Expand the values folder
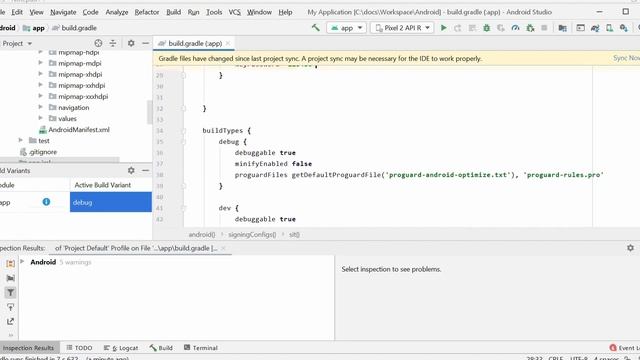640x360 pixels. [x=40, y=118]
